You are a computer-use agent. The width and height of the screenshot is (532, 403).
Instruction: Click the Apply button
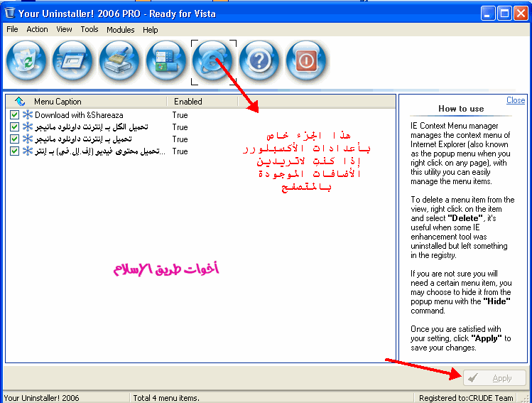pos(494,378)
